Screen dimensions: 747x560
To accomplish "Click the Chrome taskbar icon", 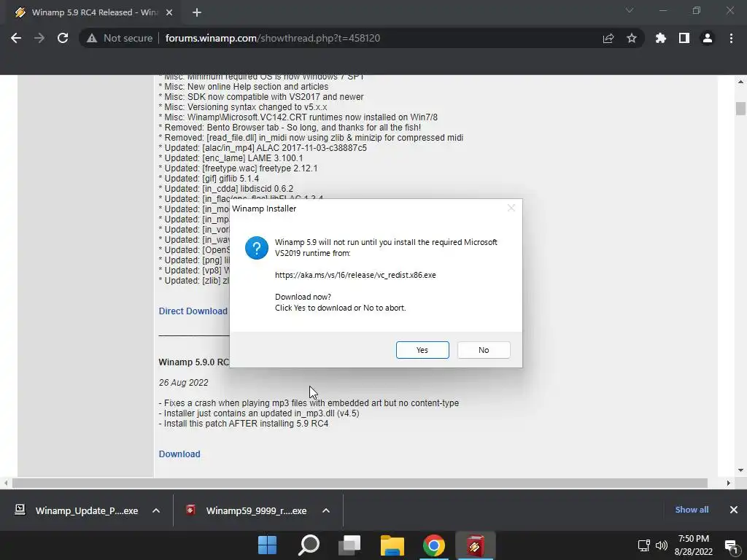I will (433, 545).
